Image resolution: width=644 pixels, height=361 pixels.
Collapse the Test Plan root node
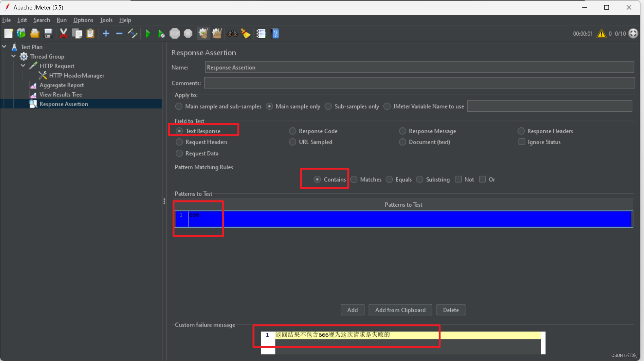tap(4, 47)
